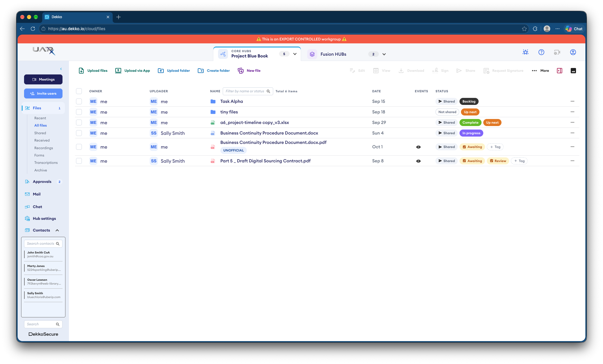Create a new folder
603x364 pixels.
pyautogui.click(x=214, y=71)
